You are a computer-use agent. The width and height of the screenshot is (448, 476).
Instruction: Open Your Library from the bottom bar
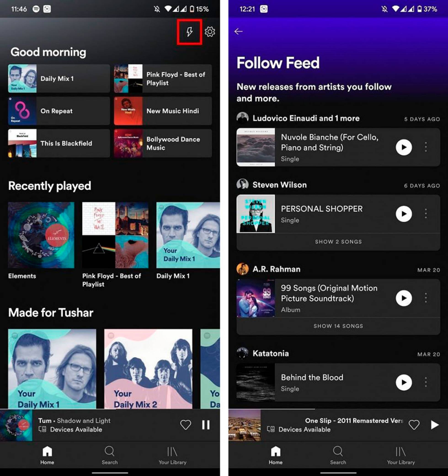(x=173, y=452)
